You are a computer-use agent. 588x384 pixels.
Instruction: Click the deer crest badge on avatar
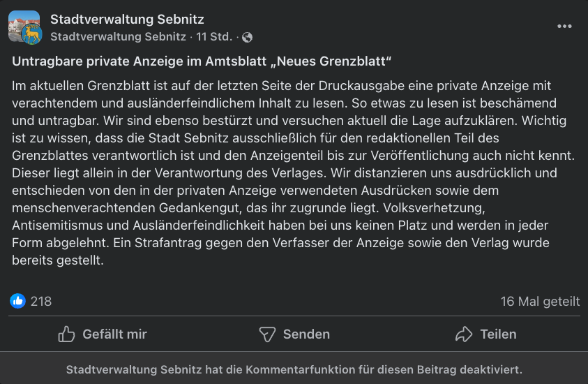coord(32,35)
